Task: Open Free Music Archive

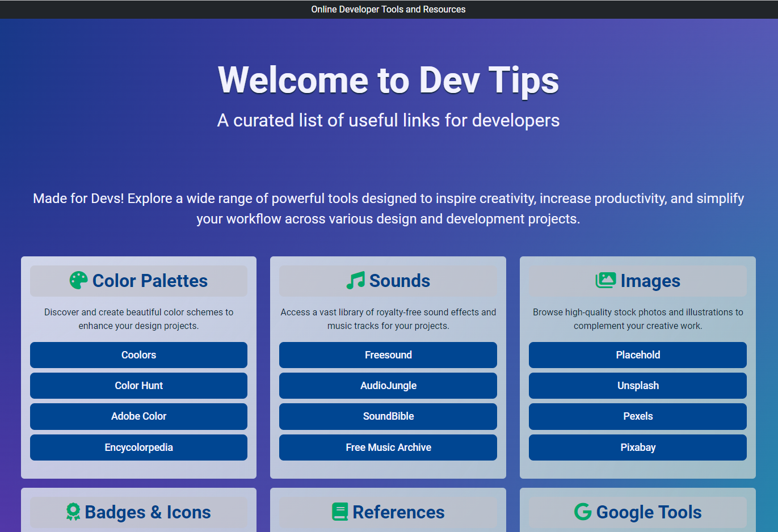Action: click(x=388, y=447)
